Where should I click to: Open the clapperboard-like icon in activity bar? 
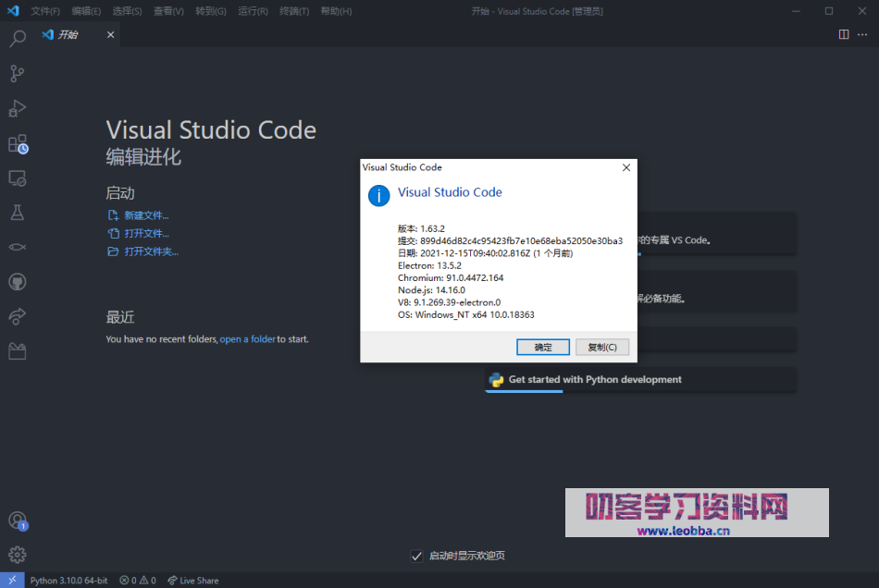point(18,351)
